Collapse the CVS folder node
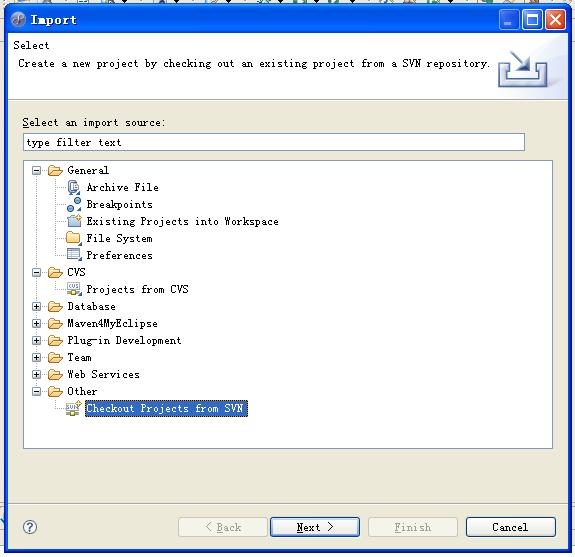Viewport: 575px width, 557px height. 36,272
